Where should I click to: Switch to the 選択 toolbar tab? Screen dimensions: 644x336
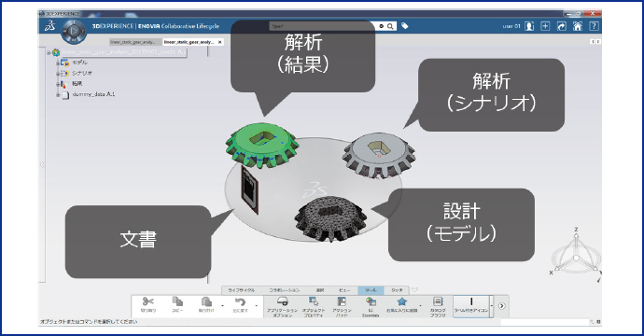tap(320, 290)
